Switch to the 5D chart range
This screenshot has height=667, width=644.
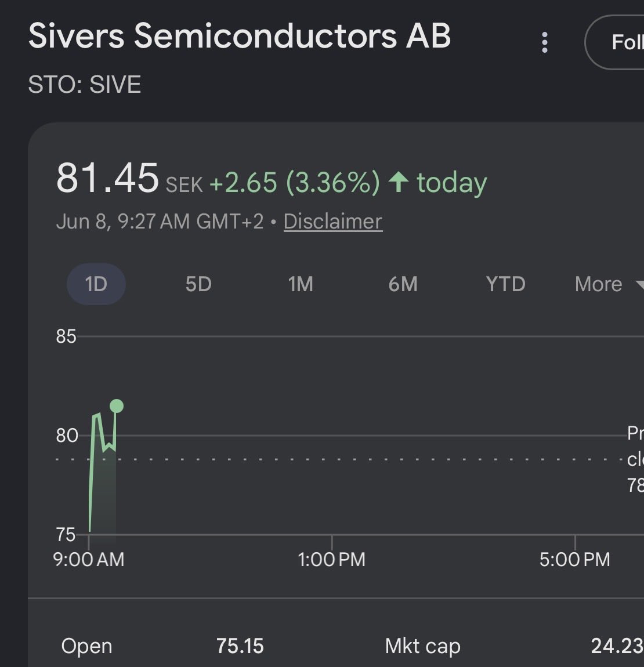coord(198,284)
